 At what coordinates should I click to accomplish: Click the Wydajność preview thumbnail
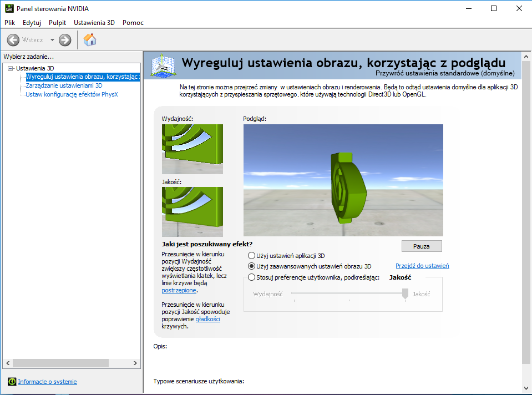pyautogui.click(x=192, y=149)
